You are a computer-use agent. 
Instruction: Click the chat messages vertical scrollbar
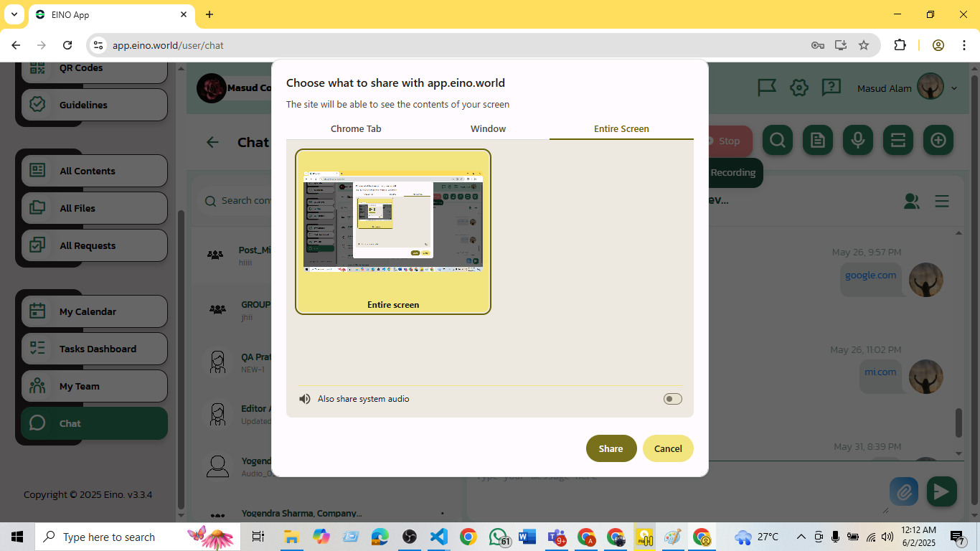click(958, 423)
